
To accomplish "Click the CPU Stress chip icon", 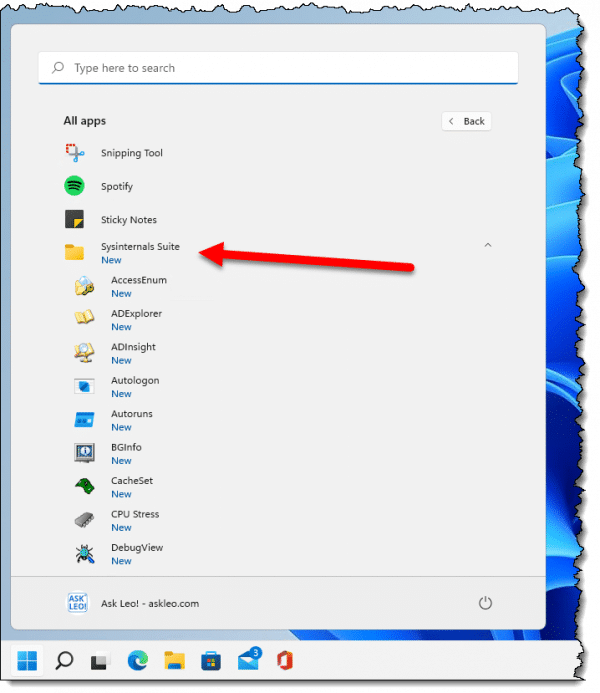I will 84,520.
